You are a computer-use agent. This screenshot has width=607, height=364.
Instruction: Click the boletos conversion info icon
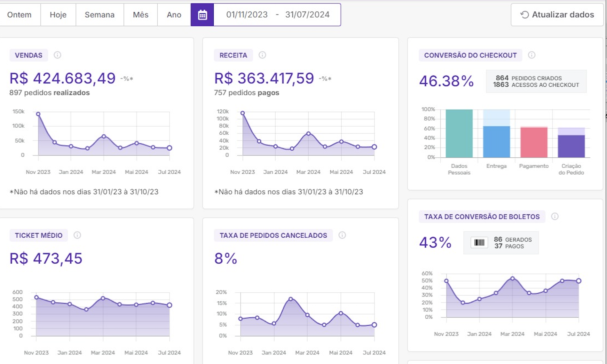(555, 216)
